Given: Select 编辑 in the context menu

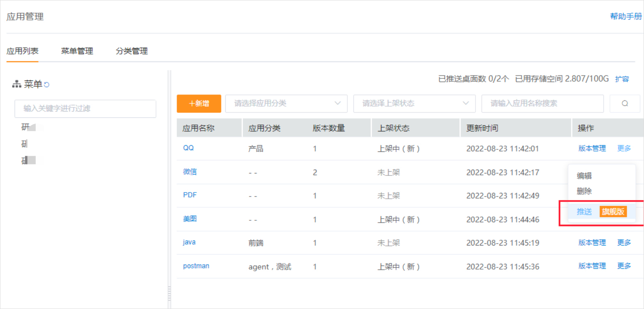Looking at the screenshot, I should tap(584, 175).
